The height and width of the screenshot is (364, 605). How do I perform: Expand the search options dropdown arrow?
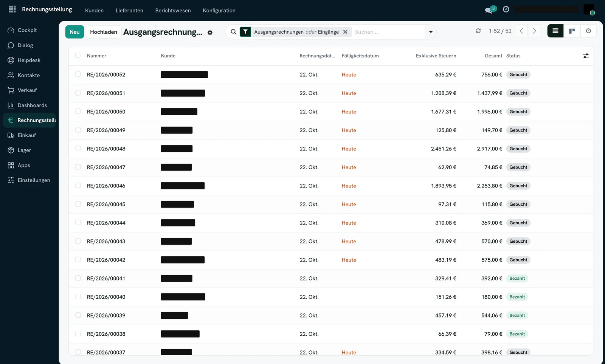[431, 32]
